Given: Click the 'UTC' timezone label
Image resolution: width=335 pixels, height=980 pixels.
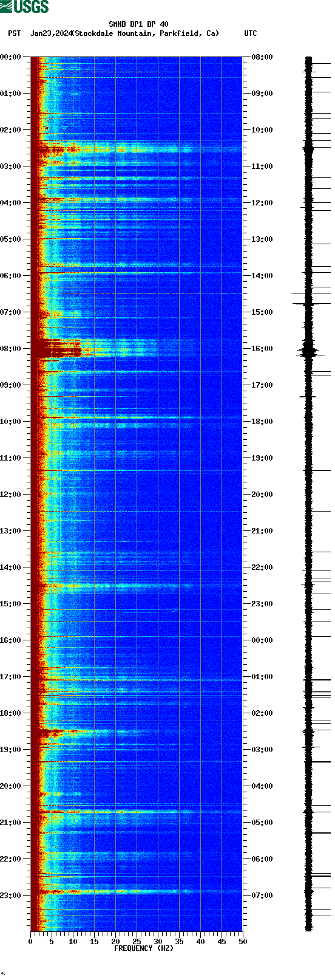Looking at the screenshot, I should [251, 33].
